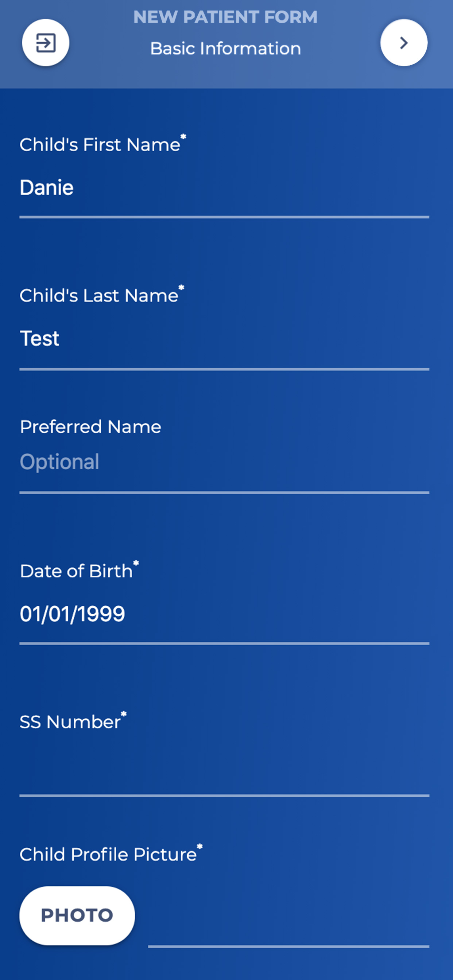Click the Child's First Name label
The width and height of the screenshot is (453, 980).
[100, 145]
